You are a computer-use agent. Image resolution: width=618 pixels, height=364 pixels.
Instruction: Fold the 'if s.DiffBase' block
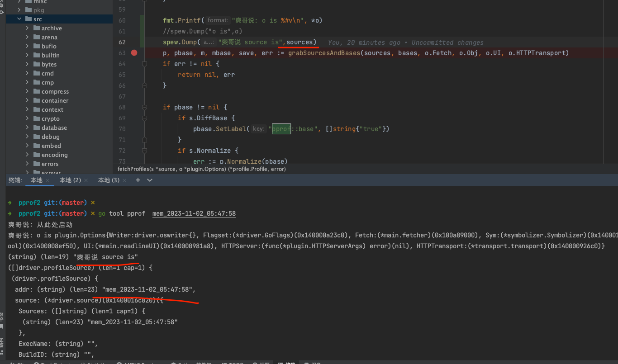pyautogui.click(x=144, y=118)
